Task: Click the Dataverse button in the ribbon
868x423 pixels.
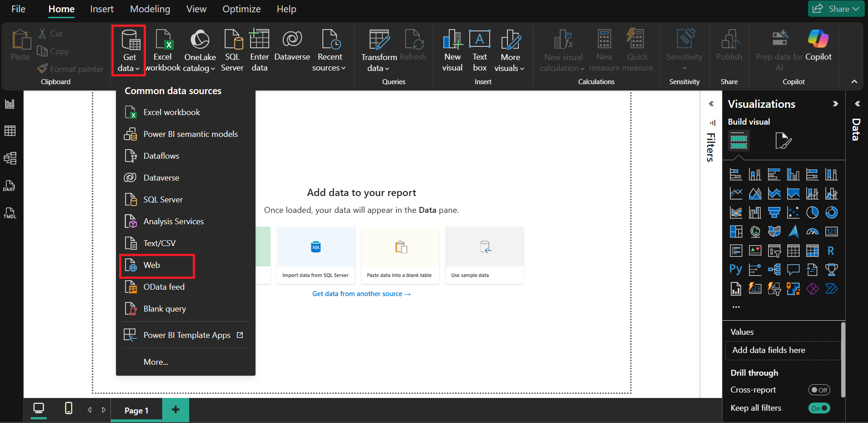Action: [292, 45]
